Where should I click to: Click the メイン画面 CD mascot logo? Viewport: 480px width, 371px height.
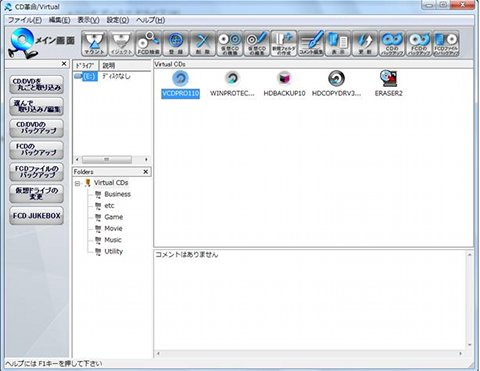pos(22,43)
